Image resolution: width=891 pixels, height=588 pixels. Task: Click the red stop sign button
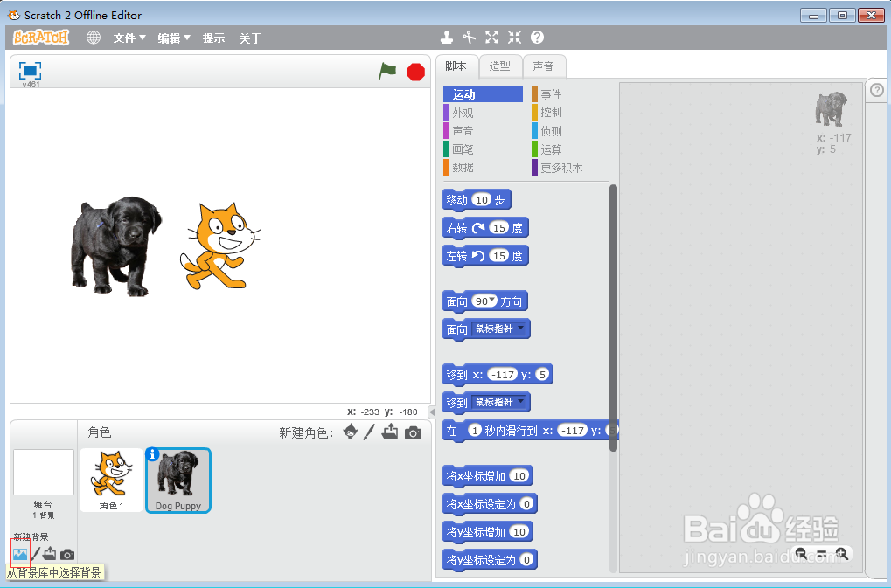(x=416, y=73)
